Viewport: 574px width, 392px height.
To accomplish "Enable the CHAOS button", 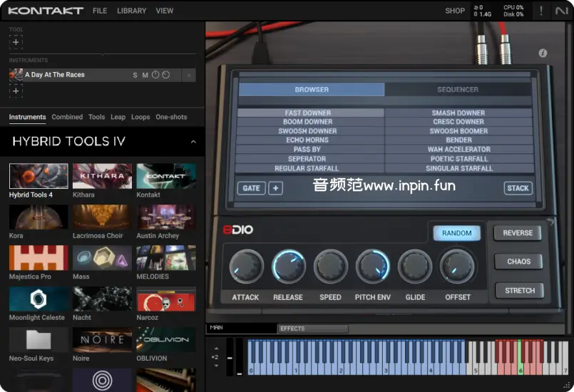I will [518, 262].
